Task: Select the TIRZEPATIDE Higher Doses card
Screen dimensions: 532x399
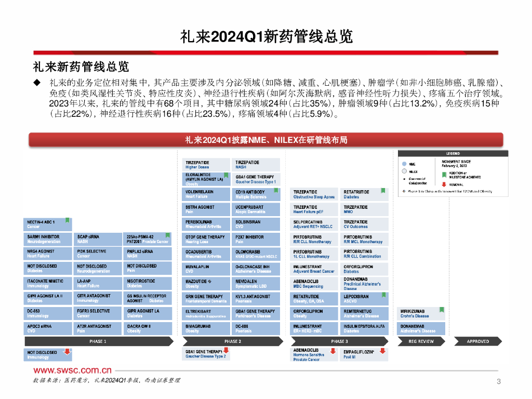Action: tap(206, 165)
